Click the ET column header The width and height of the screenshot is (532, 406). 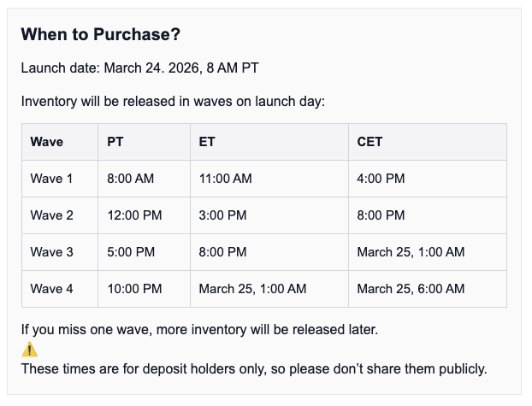click(207, 142)
